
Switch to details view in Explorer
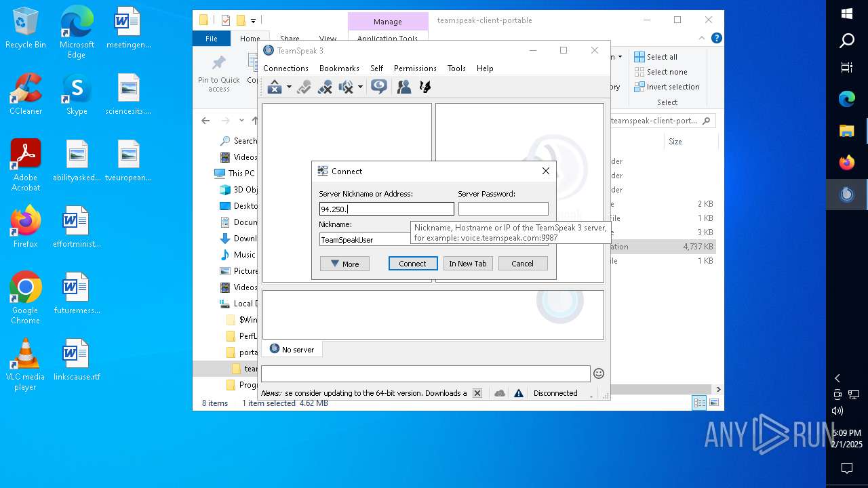pyautogui.click(x=699, y=403)
